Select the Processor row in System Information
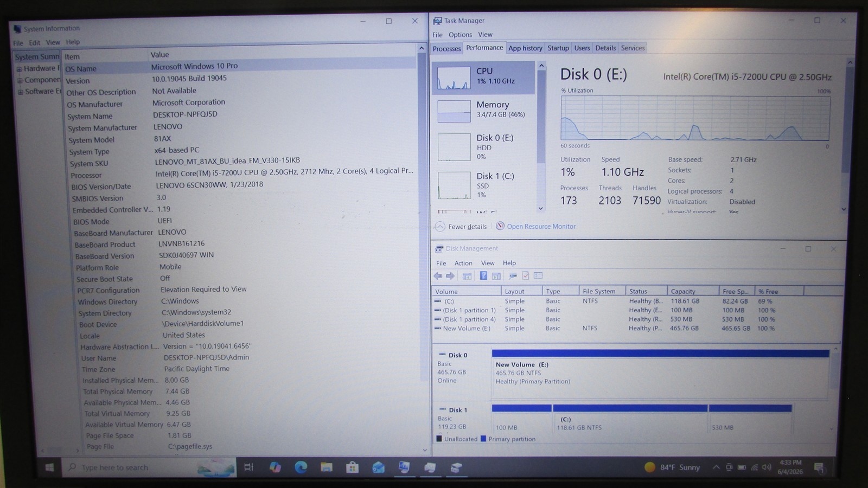Screen dimensions: 868x488 (241, 173)
